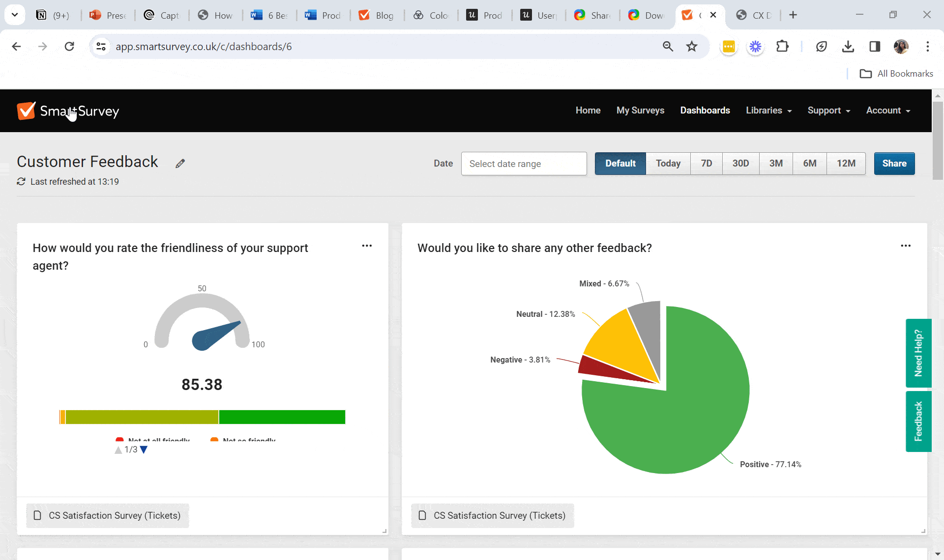Bookmark page with the star icon

[x=692, y=47]
